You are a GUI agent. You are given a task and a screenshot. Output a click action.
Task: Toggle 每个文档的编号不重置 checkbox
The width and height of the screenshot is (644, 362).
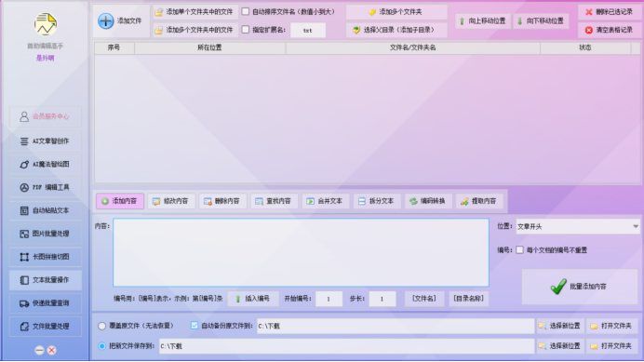[519, 249]
